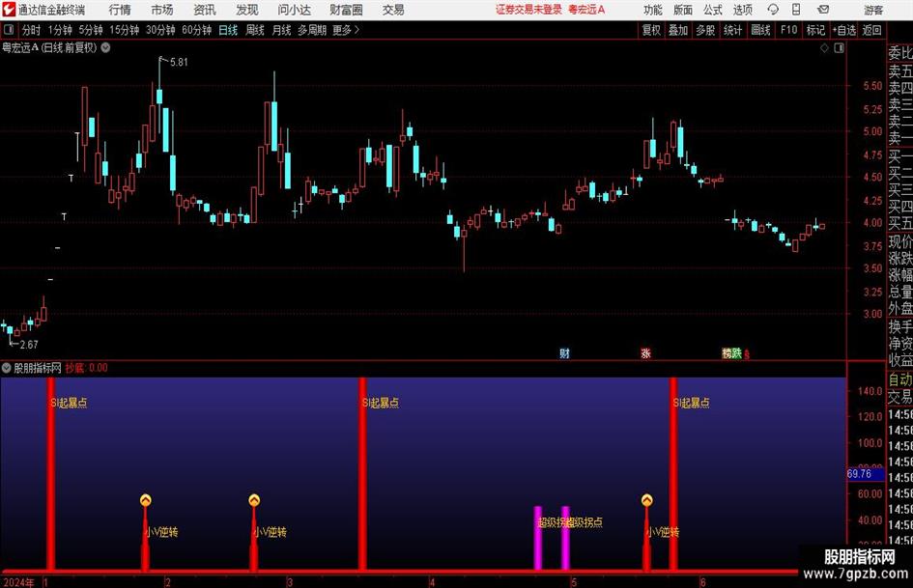913x588 pixels.
Task: Open the 发现 menu
Action: 247,10
